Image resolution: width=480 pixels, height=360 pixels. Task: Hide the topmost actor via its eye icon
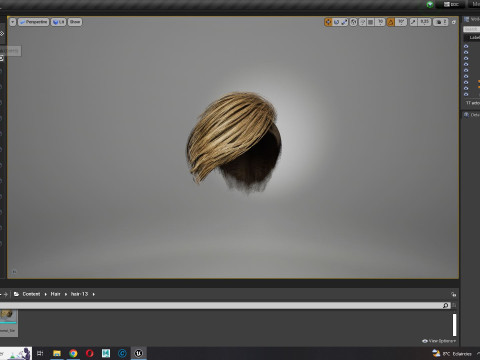coord(466,46)
